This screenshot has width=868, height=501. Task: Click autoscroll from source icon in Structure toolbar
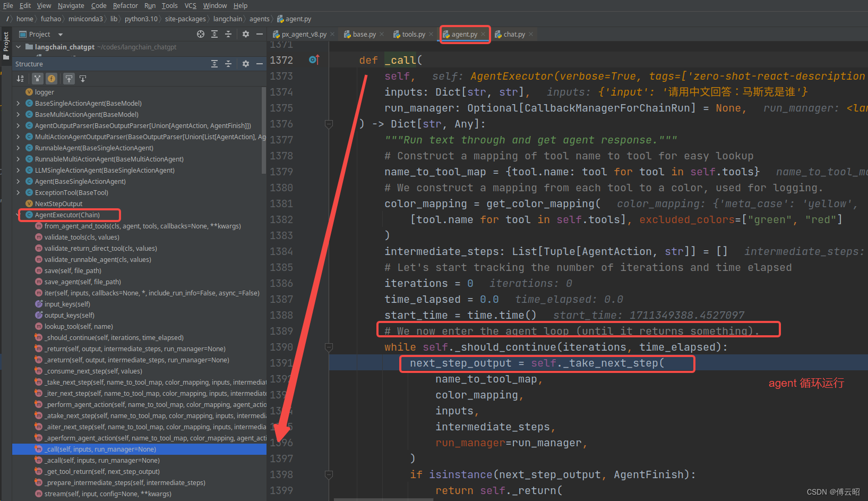point(83,79)
